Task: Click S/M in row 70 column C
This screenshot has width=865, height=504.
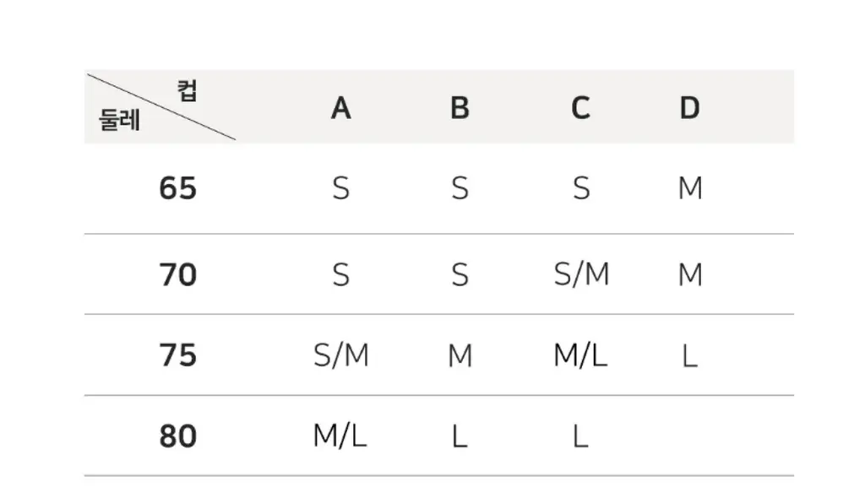Action: (581, 274)
